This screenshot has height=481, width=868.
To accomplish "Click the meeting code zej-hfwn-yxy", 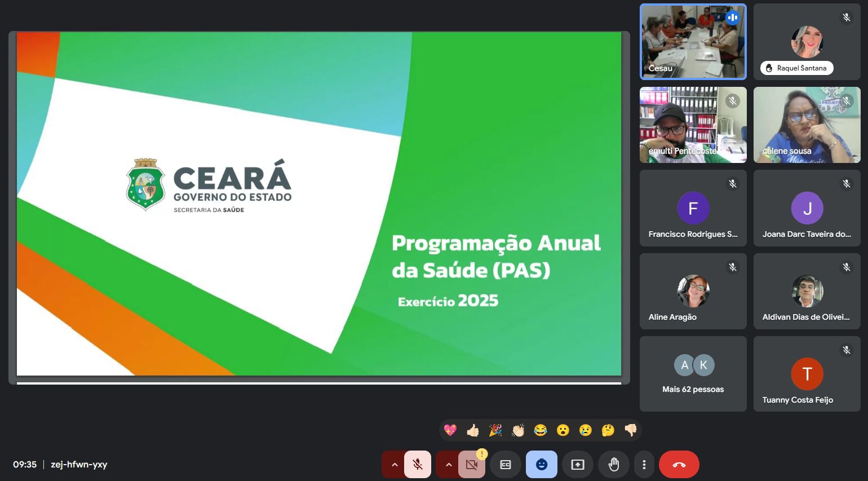I will pos(79,465).
